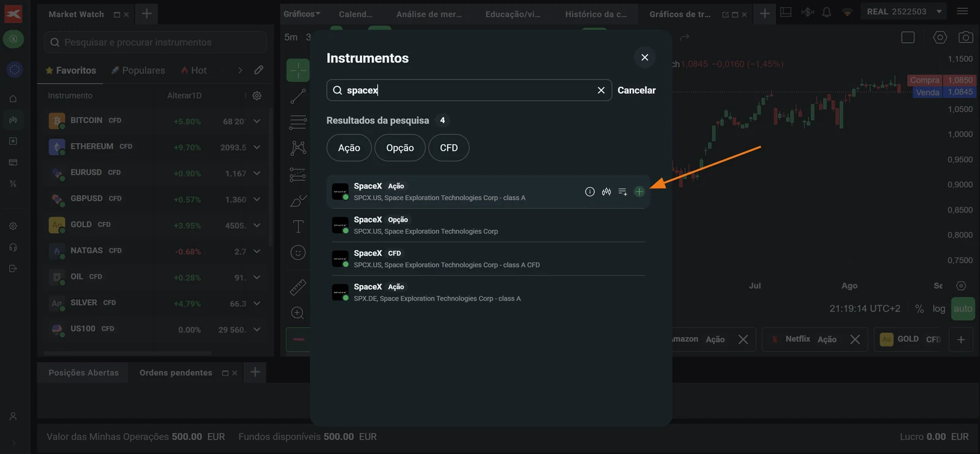Open the Educação tab
This screenshot has width=980, height=454.
[x=513, y=13]
